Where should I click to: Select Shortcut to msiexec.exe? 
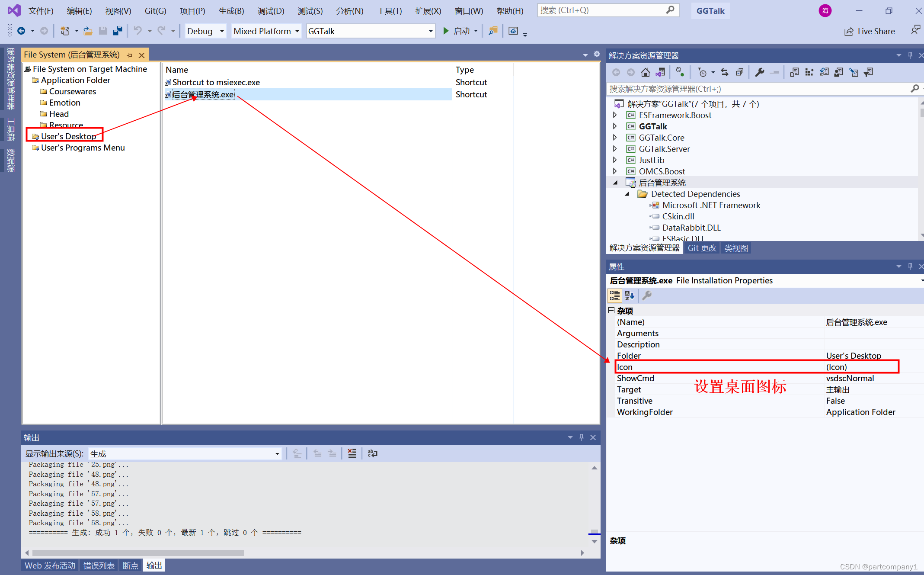pyautogui.click(x=216, y=82)
